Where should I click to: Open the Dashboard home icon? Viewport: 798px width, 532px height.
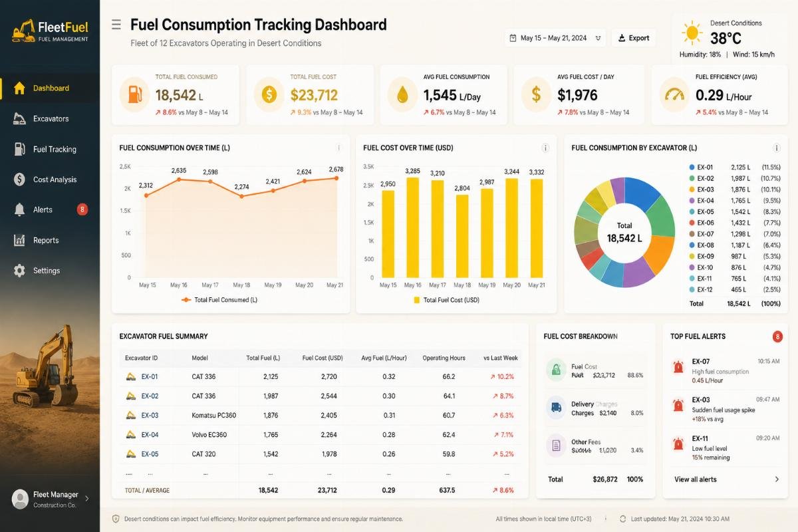19,88
